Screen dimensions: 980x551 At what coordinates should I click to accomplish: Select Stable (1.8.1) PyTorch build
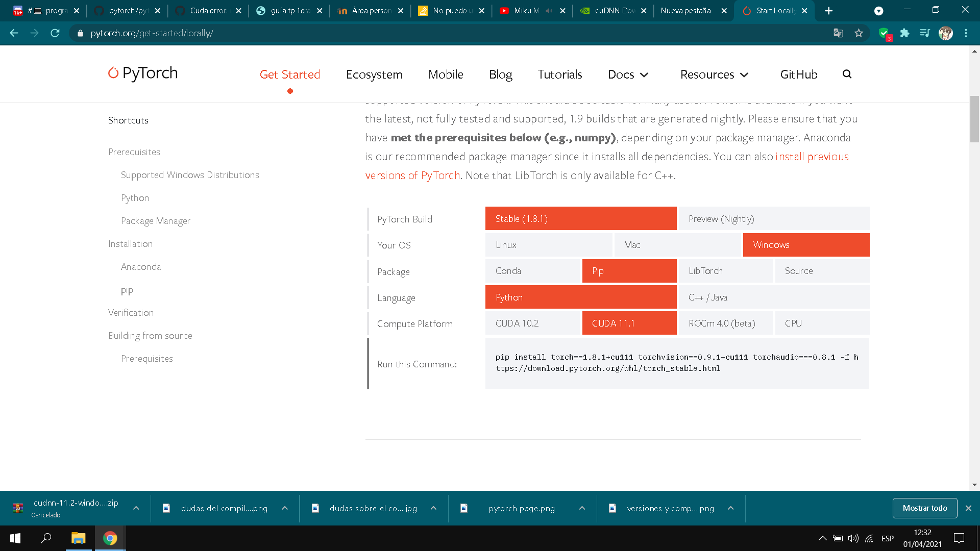point(580,218)
